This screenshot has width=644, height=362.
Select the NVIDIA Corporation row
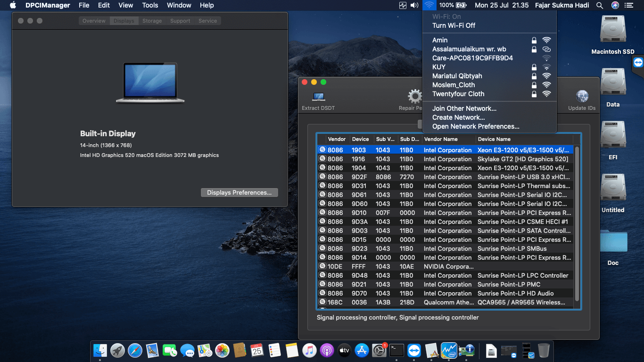[446, 266]
